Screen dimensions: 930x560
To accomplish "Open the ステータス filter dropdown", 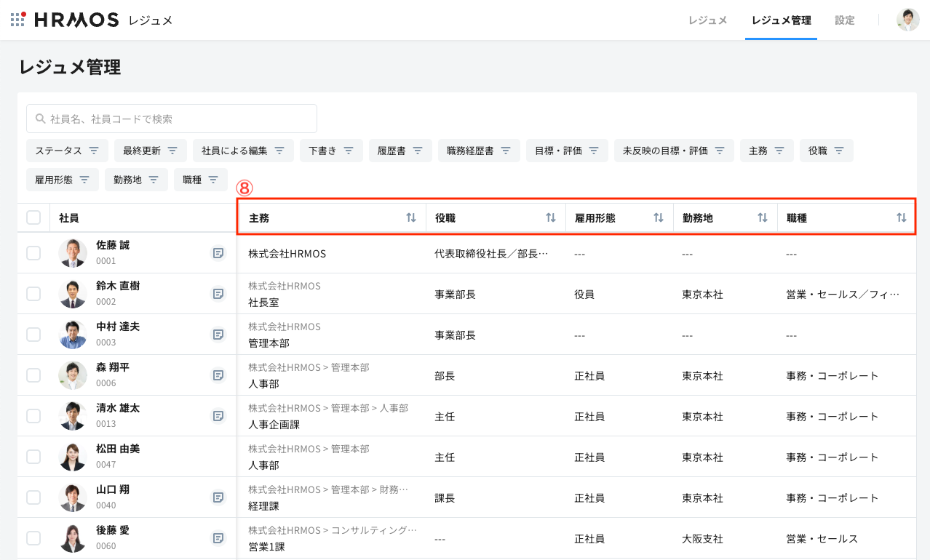I will click(67, 151).
